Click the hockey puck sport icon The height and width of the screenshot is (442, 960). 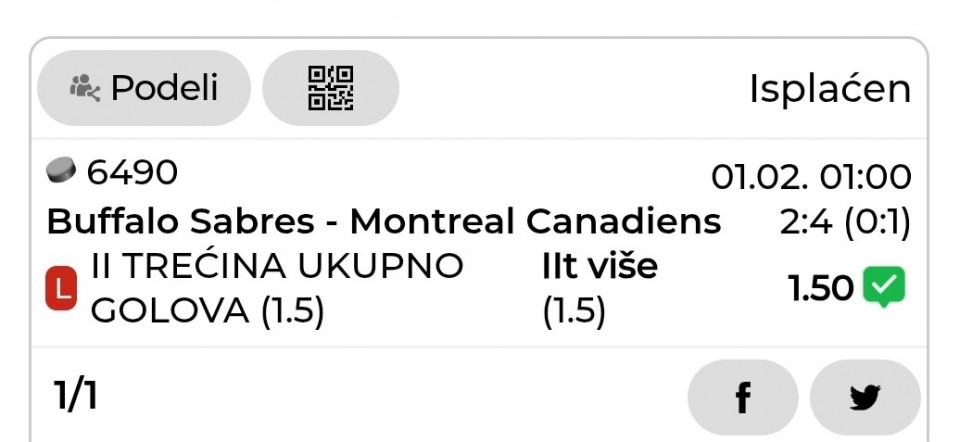click(x=62, y=172)
